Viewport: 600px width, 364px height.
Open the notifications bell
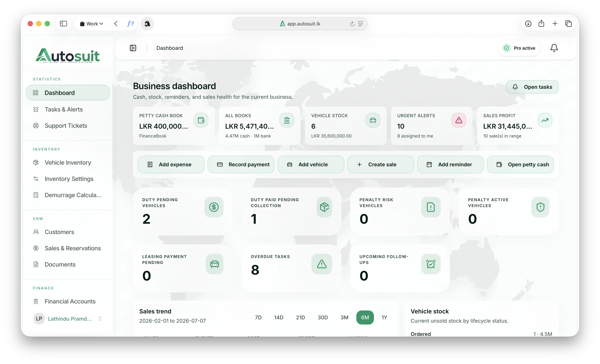[x=554, y=48]
